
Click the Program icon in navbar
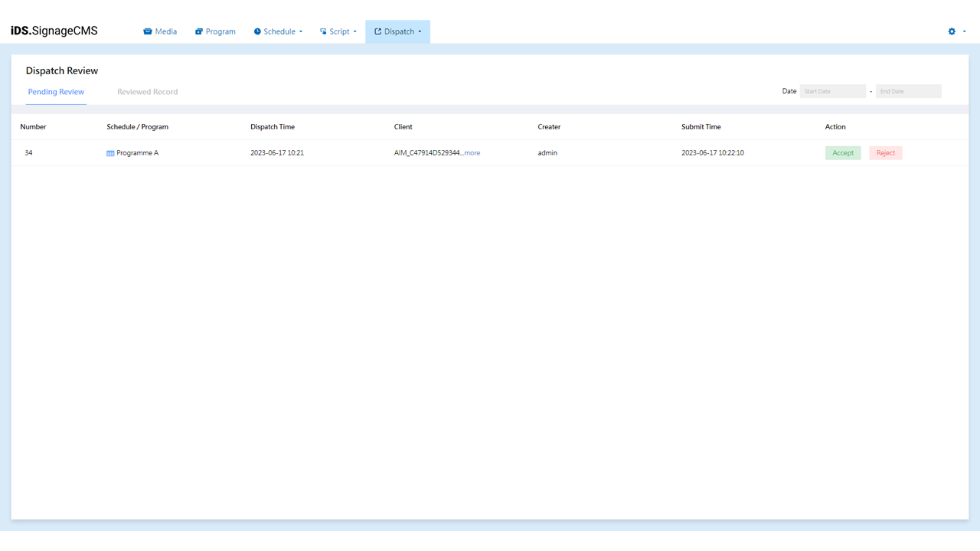pos(199,31)
